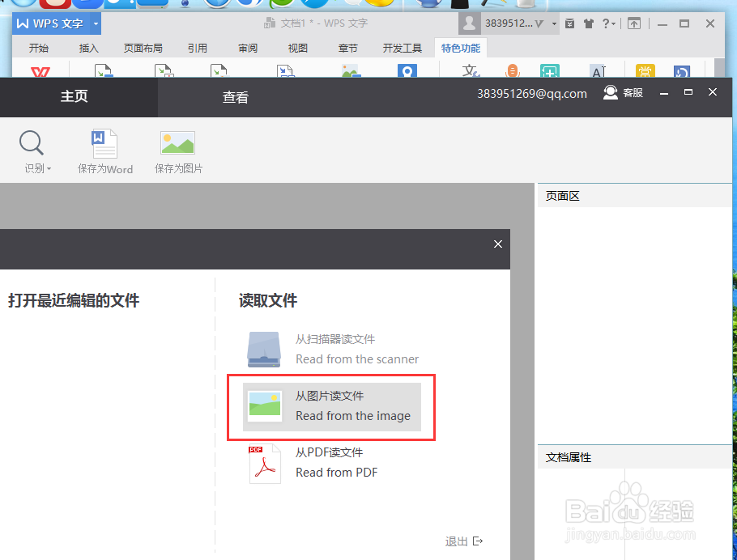Click the red PDF icon beside Read from PDF
The image size is (737, 560).
pyautogui.click(x=264, y=463)
